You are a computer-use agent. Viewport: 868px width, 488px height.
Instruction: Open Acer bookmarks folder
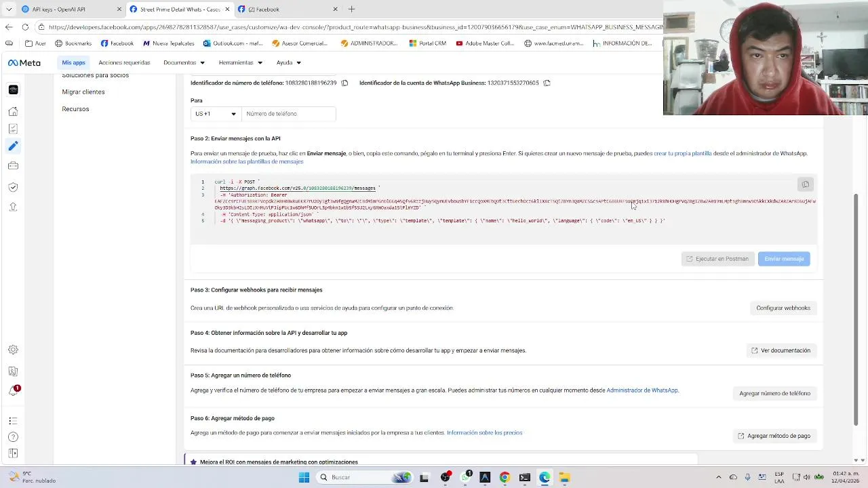(36, 43)
